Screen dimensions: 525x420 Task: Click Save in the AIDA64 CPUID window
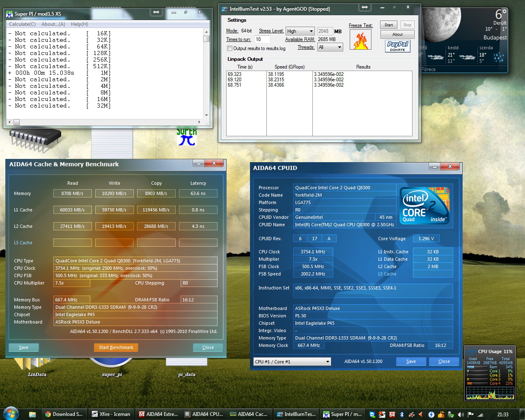tap(411, 361)
